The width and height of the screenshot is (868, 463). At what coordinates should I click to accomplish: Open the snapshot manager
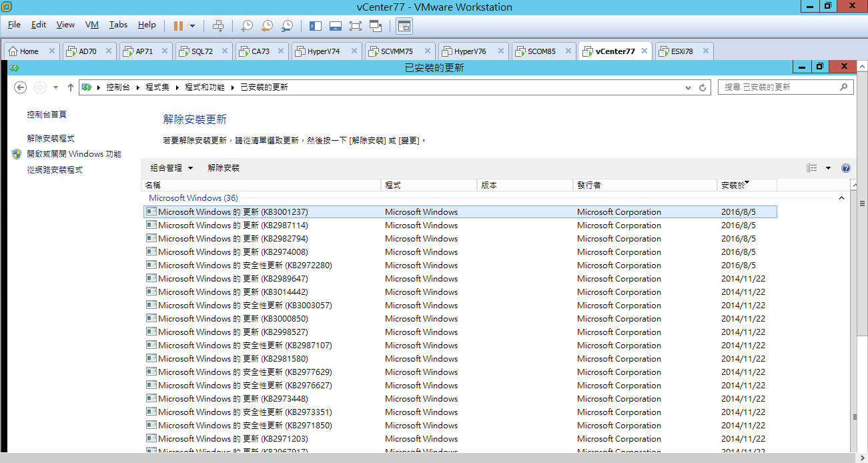pos(287,26)
